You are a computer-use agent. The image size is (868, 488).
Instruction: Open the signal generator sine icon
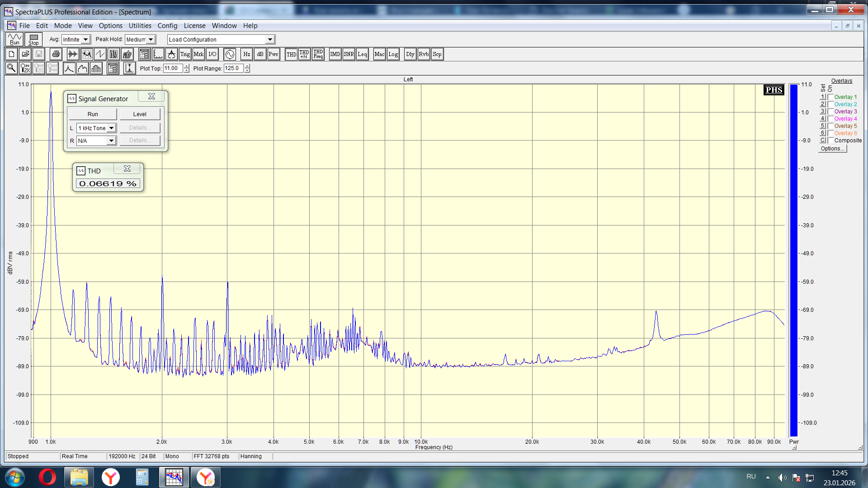[230, 55]
